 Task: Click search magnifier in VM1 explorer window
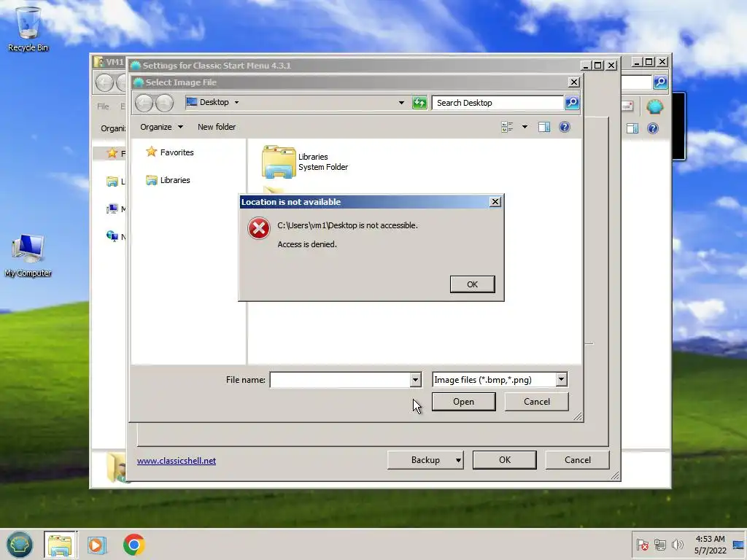click(x=660, y=82)
